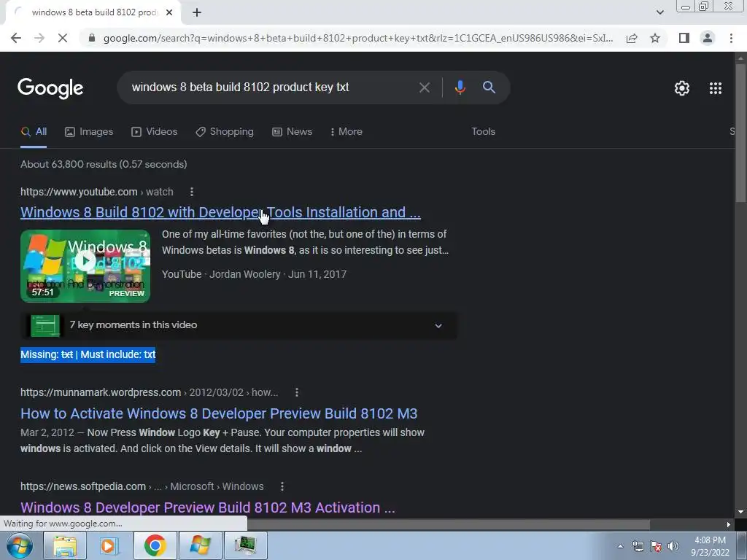
Task: Open the More search options menu
Action: point(347,132)
